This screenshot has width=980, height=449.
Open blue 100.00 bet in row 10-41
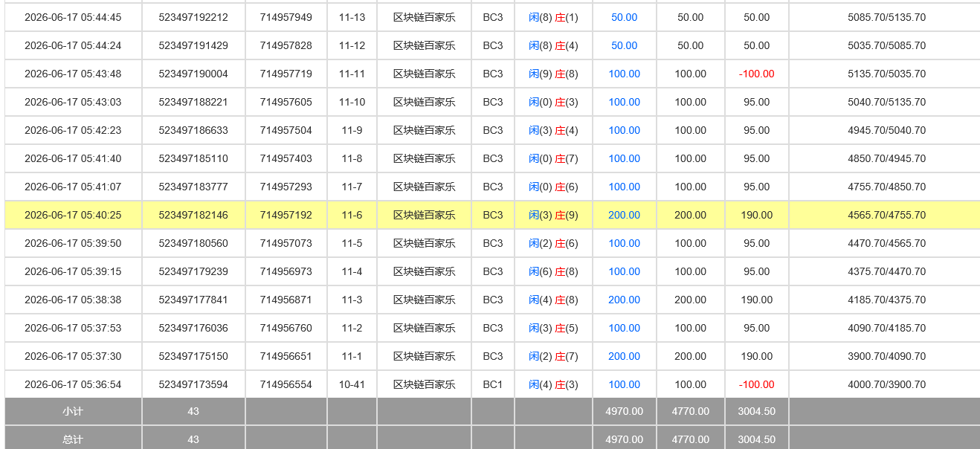(625, 384)
